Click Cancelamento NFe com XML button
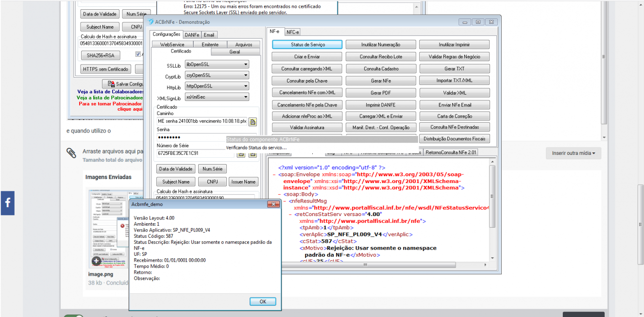 point(307,93)
